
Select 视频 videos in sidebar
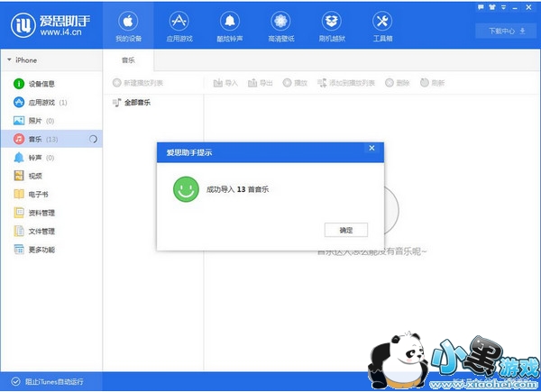pos(51,176)
